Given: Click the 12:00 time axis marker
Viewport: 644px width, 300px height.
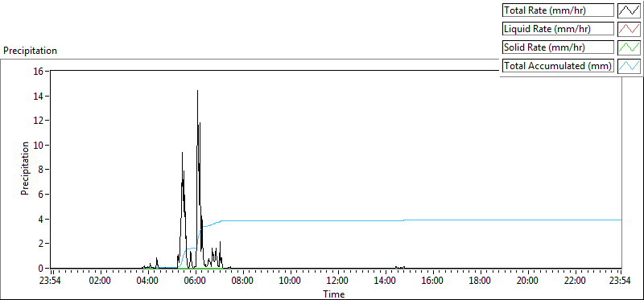Looking at the screenshot, I should pos(337,282).
